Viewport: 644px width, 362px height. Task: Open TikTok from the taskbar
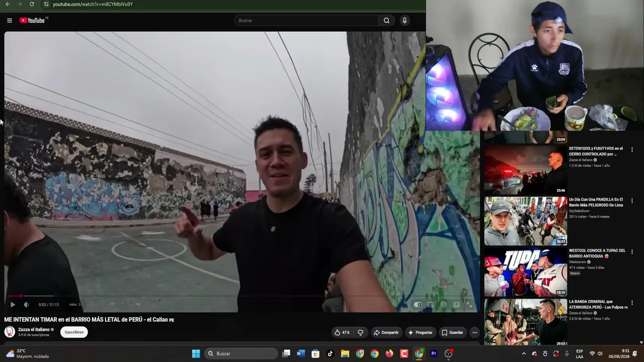click(330, 353)
